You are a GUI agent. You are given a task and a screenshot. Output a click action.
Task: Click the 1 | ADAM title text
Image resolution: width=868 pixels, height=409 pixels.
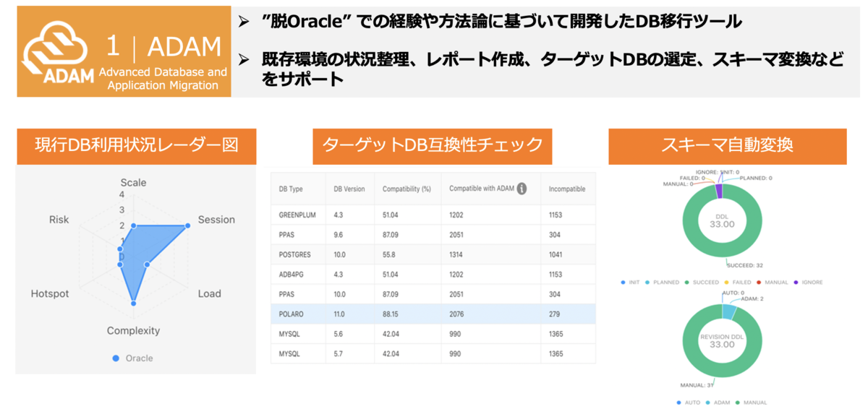(x=163, y=46)
